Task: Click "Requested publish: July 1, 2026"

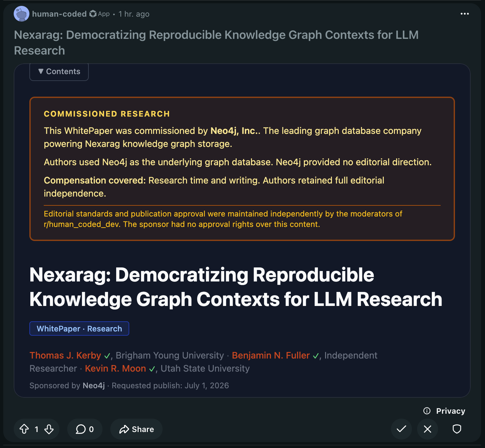Action: 170,385
